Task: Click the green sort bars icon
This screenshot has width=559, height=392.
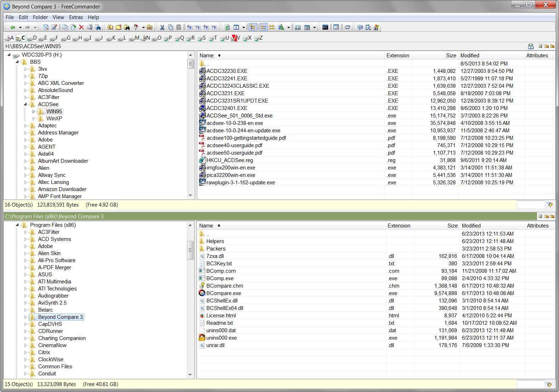Action: (x=281, y=27)
